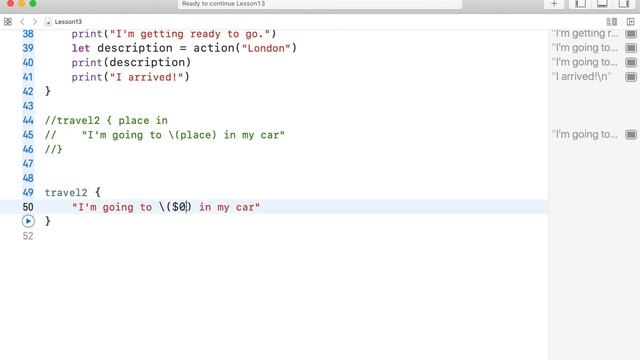Go forward in editor history
The width and height of the screenshot is (640, 360).
35,22
